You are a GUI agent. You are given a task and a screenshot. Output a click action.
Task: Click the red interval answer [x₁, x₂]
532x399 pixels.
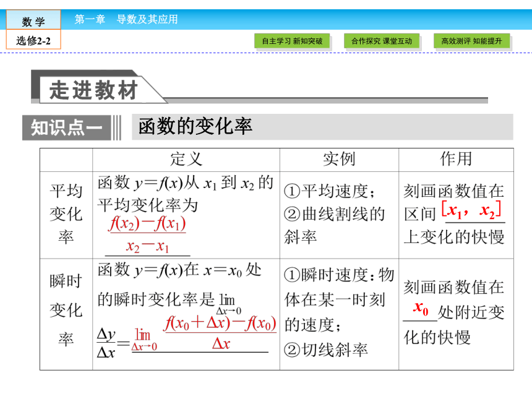click(x=471, y=211)
